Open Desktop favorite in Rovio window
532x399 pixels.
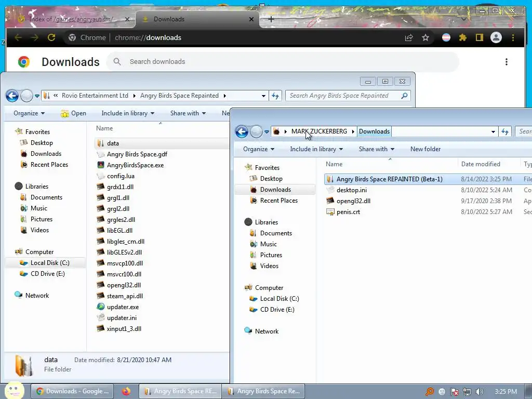[42, 143]
